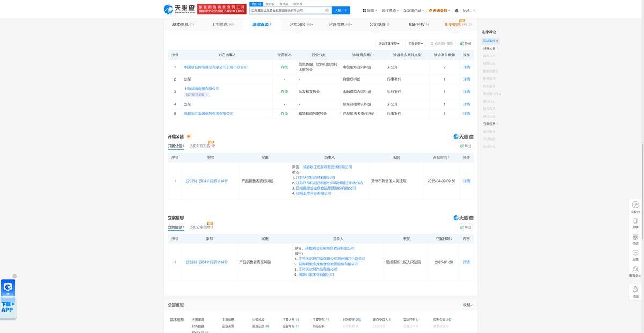Click the notification bell icon
Screen dimensions: 644x333
[457, 10]
